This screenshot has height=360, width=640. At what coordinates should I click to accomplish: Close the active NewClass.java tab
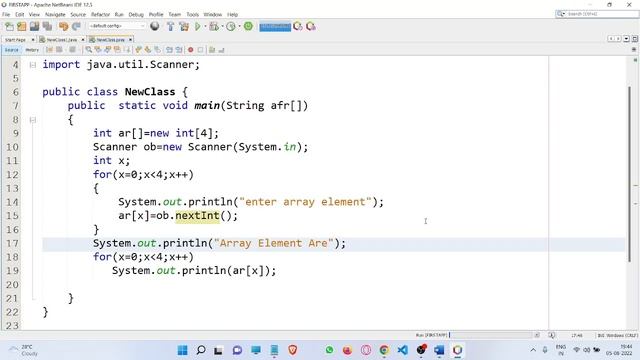pyautogui.click(x=130, y=40)
